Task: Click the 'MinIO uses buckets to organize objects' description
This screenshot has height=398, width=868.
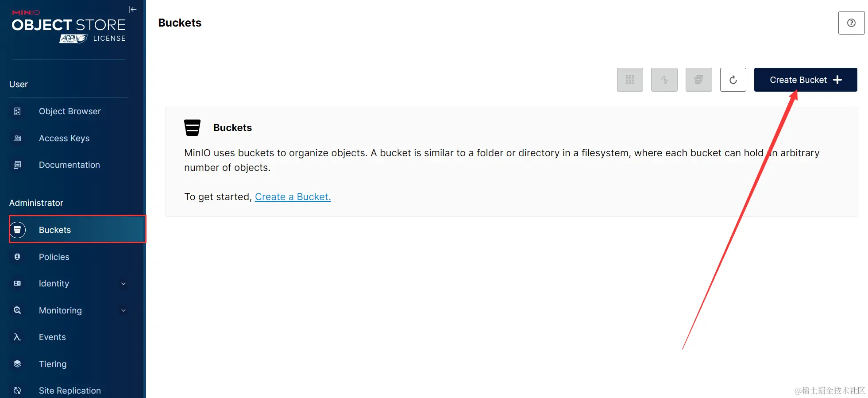Action: [502, 160]
